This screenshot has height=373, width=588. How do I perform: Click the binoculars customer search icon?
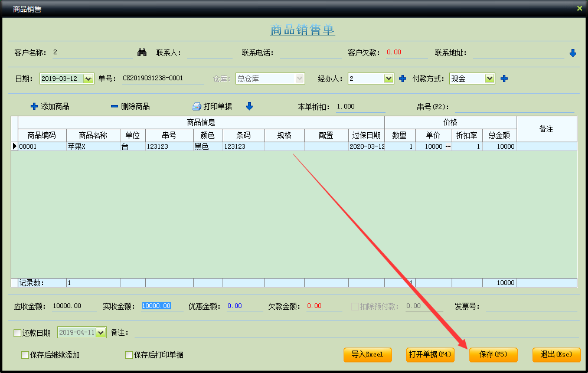(142, 53)
